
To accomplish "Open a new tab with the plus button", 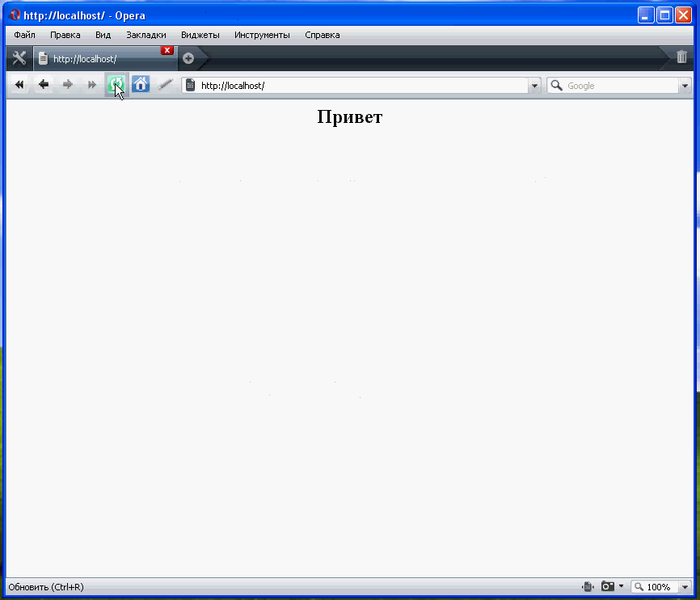I will point(188,58).
